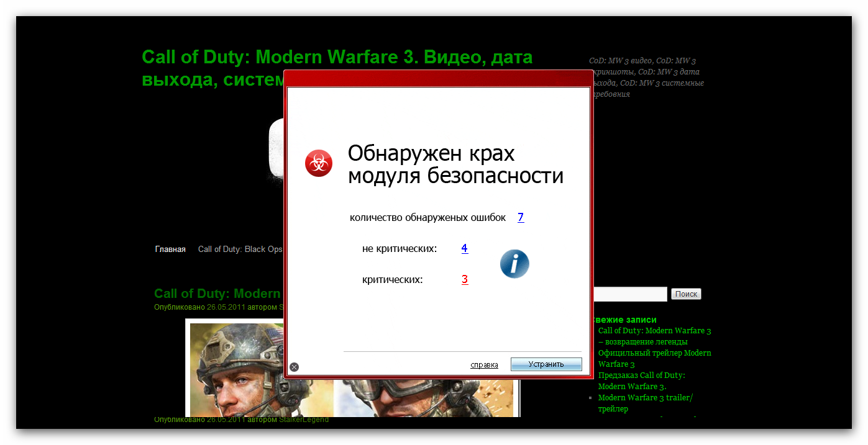Open "Modern Warfare 3 trailer/ трейлер" sidebar link

tap(646, 403)
